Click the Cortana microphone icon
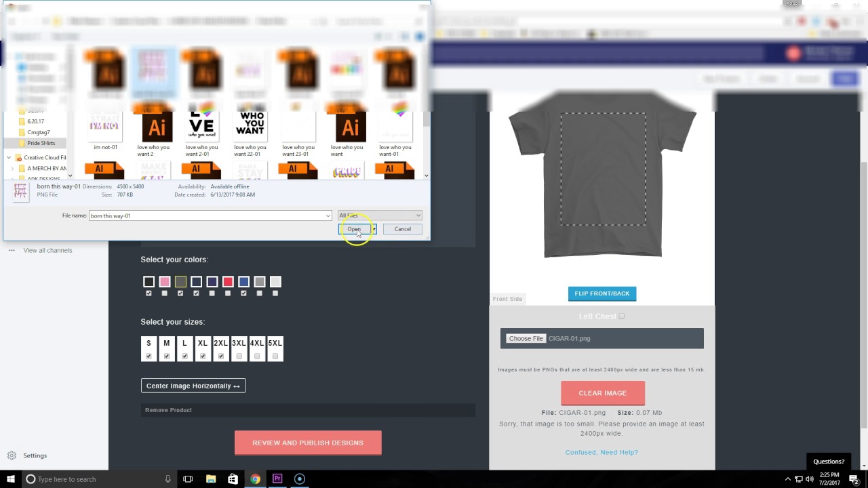 (x=167, y=479)
